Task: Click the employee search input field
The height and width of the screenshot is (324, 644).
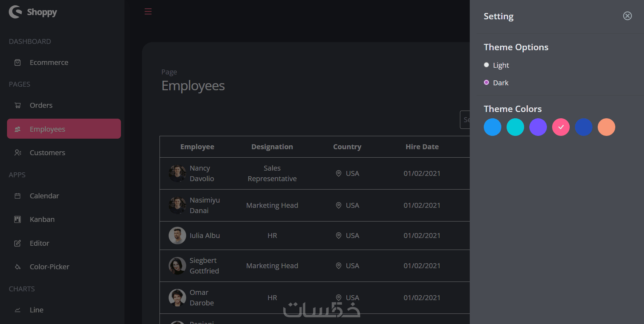Action: pyautogui.click(x=465, y=120)
